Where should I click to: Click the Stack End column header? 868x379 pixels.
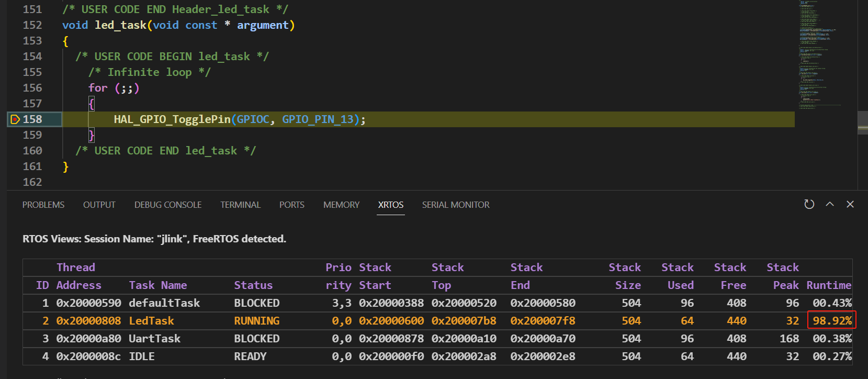pyautogui.click(x=526, y=276)
